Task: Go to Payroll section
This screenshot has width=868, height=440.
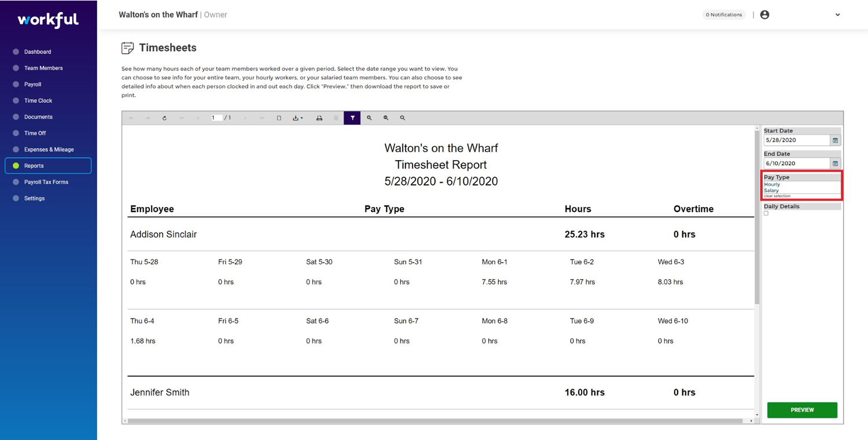Action: [33, 84]
